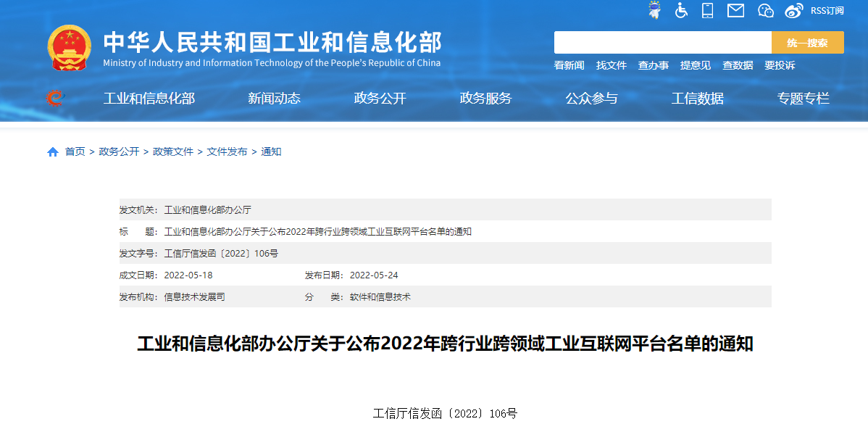The image size is (868, 432).
Task: Go to 工信数据 in navigation bar
Action: point(697,99)
